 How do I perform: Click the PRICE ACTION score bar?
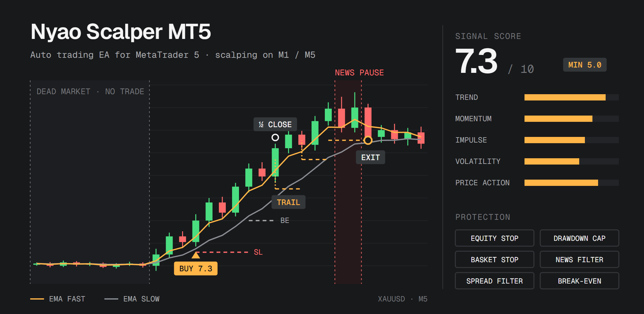coord(571,183)
